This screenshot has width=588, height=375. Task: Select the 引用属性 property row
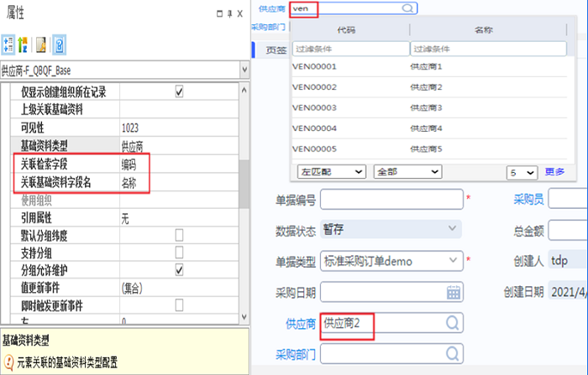point(124,217)
